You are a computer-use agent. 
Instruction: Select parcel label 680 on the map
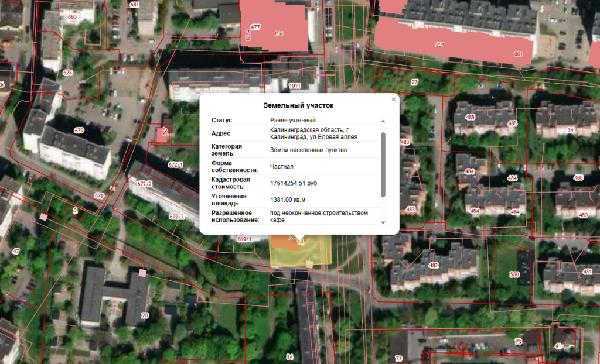point(72,17)
